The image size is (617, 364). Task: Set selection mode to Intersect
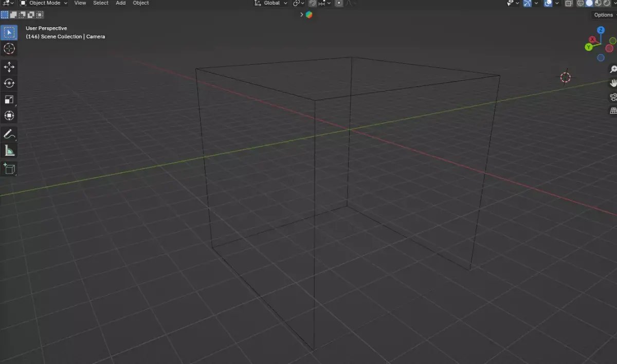pyautogui.click(x=40, y=15)
